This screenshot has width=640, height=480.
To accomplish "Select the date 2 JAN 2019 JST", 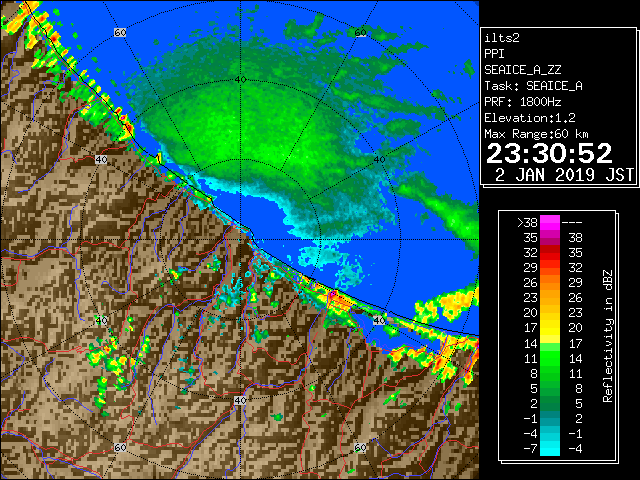I will tap(564, 175).
